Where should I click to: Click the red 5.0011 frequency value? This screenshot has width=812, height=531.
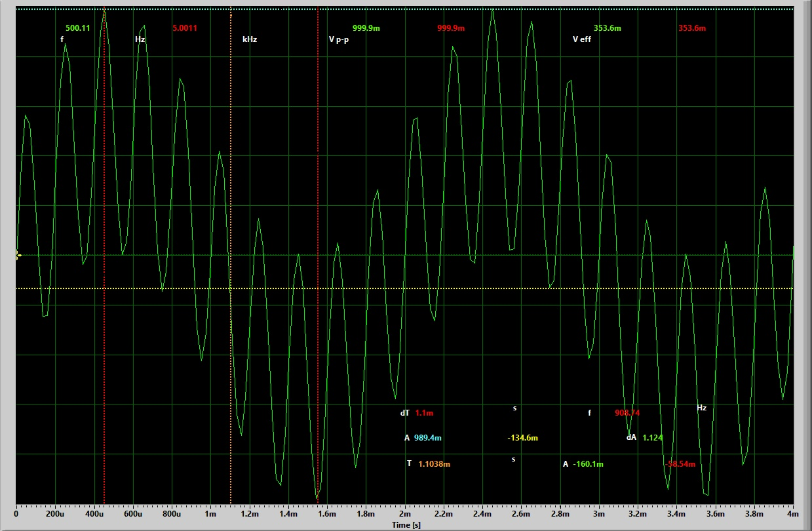(185, 28)
